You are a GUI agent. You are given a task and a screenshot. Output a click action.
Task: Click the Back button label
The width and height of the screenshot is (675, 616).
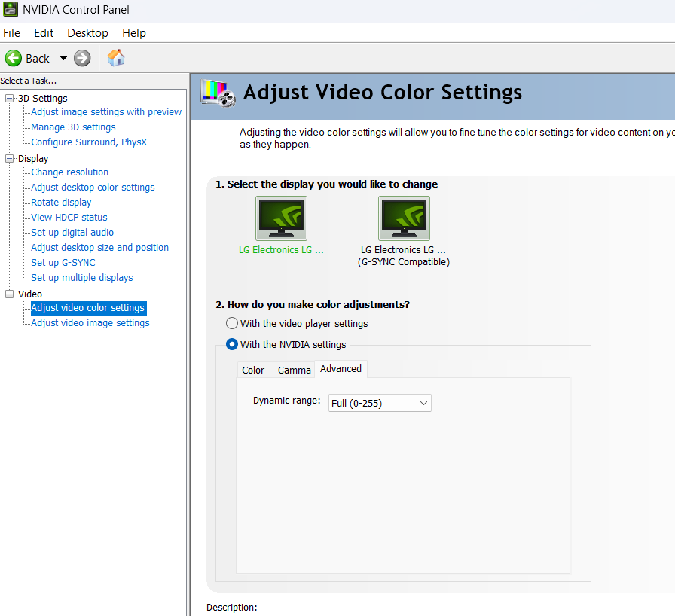click(38, 59)
